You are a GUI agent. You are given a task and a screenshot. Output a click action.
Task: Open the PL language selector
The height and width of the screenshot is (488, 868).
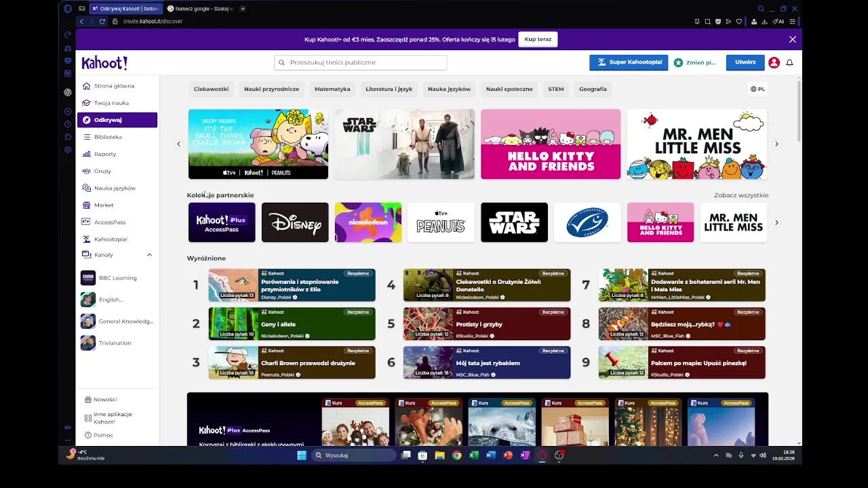(x=757, y=89)
